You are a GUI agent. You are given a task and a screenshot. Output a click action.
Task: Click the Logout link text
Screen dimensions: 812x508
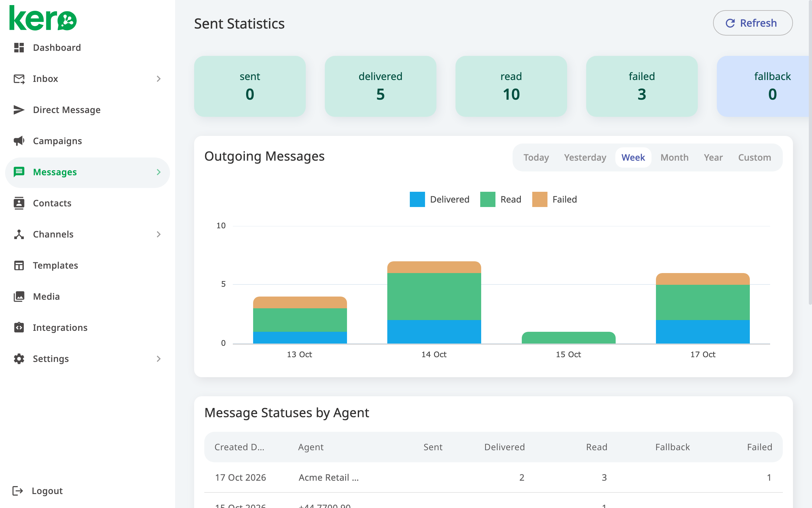(x=47, y=491)
